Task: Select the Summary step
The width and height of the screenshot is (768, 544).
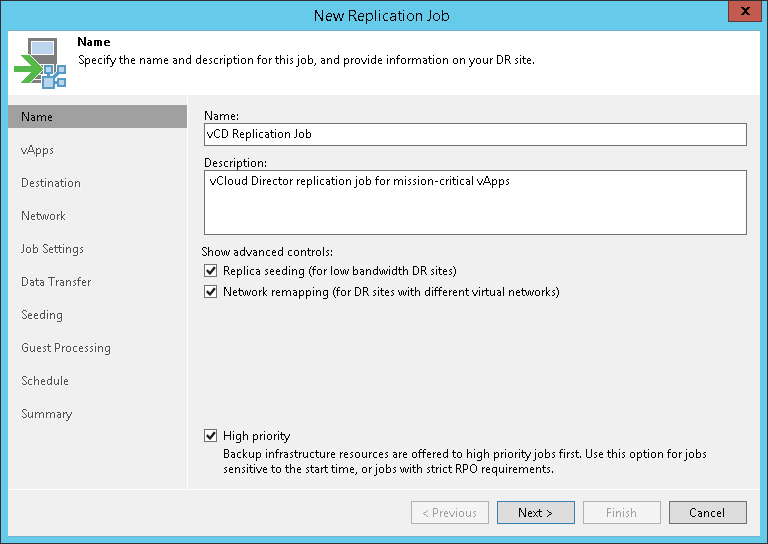Action: coord(47,414)
